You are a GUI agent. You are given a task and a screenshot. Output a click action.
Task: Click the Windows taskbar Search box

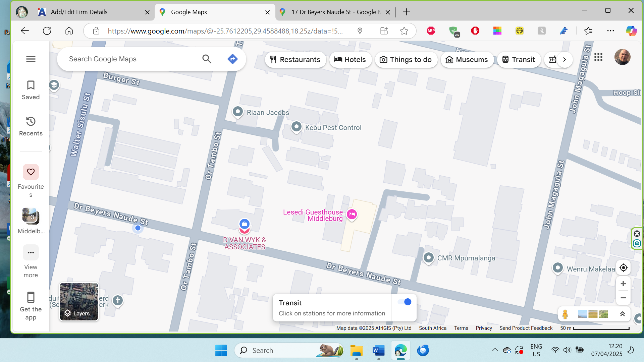tap(289, 351)
